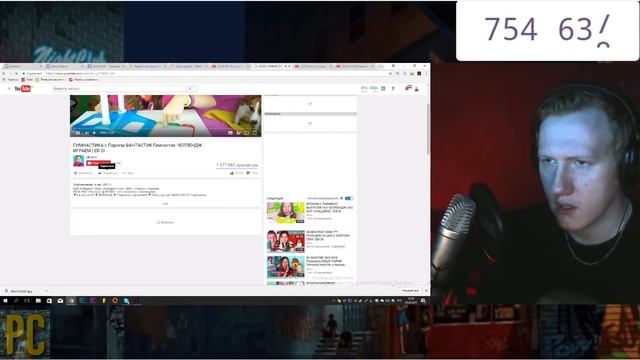The height and width of the screenshot is (360, 640).
Task: Open the Chrome three-dot menu
Action: coord(426,73)
